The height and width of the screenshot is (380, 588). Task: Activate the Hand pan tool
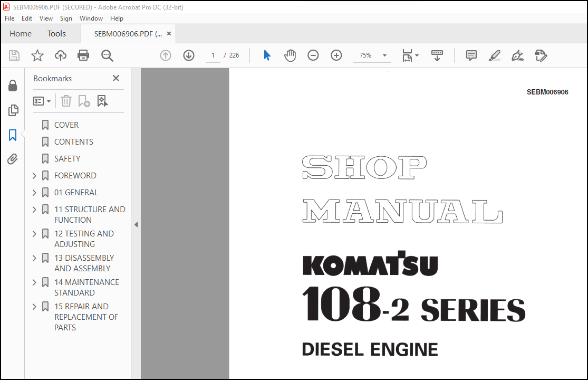(x=290, y=55)
